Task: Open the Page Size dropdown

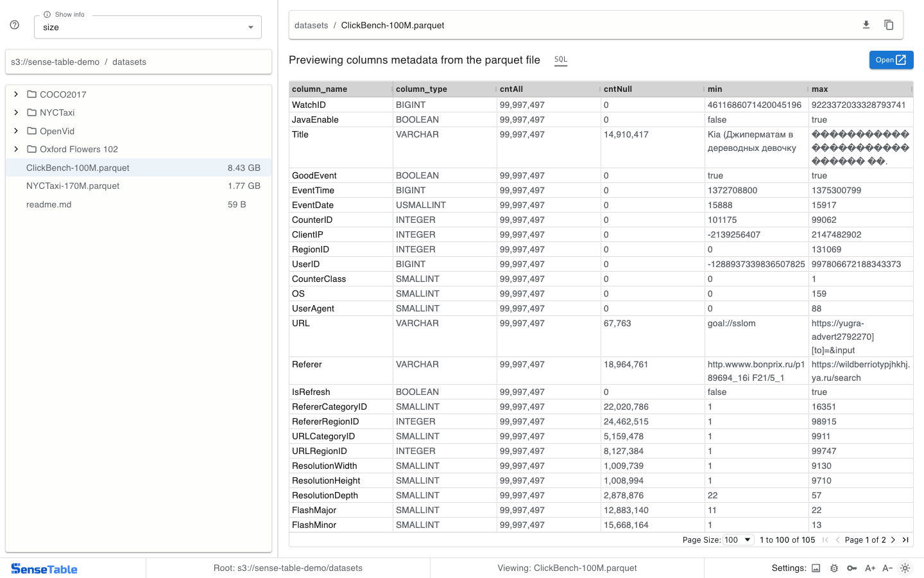Action: coord(738,540)
